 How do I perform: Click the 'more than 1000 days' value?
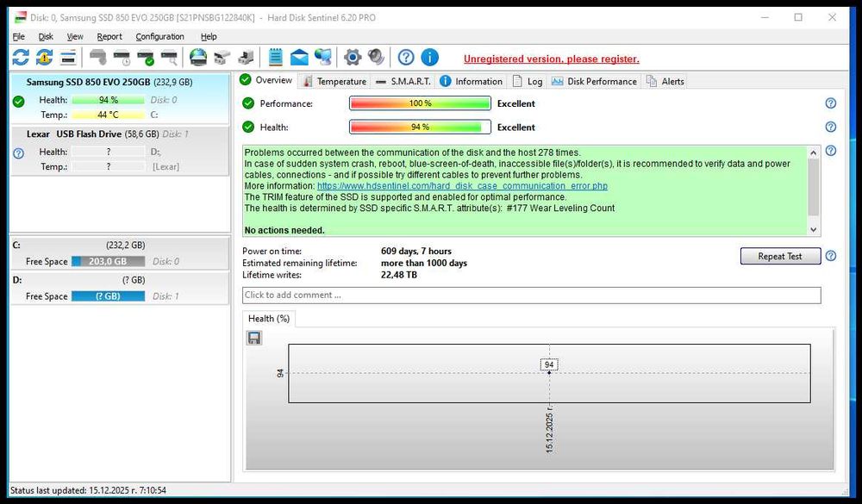click(424, 264)
